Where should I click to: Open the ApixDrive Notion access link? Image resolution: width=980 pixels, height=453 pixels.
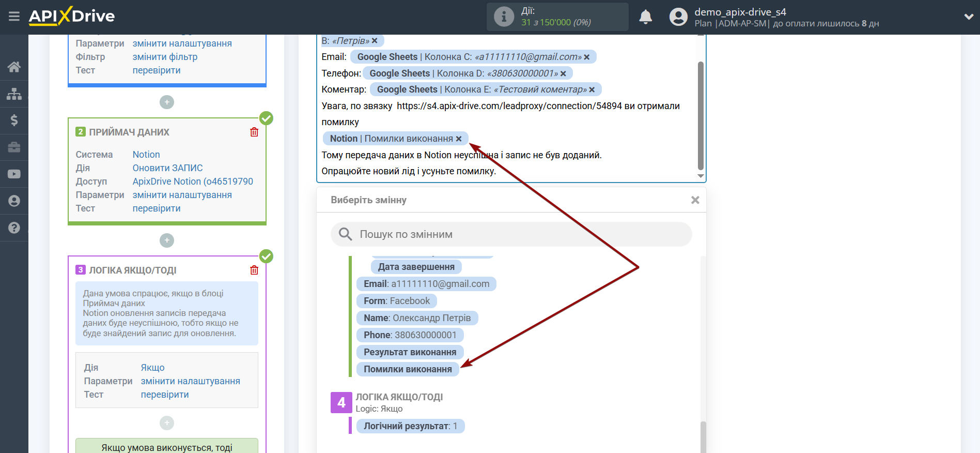point(193,182)
